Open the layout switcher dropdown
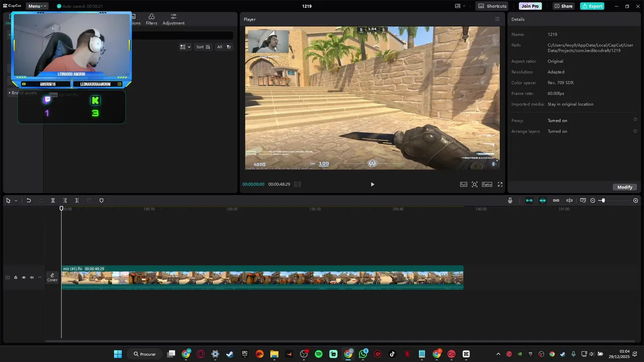 click(460, 6)
